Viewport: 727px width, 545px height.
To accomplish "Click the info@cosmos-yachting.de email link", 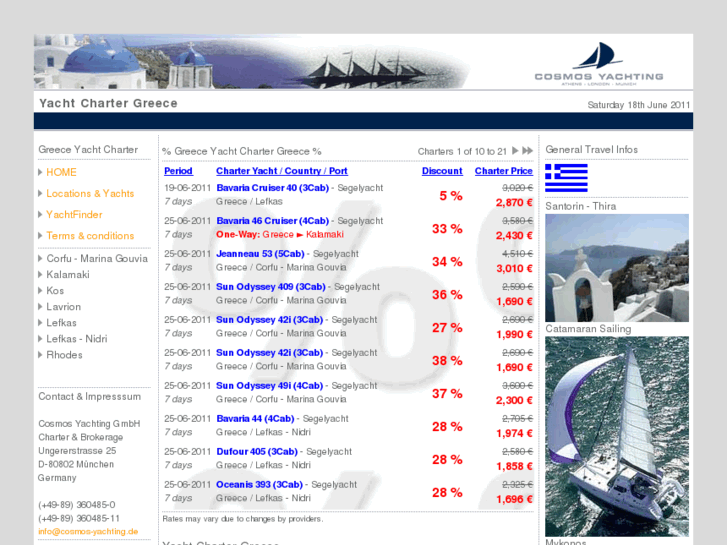I will tap(88, 532).
